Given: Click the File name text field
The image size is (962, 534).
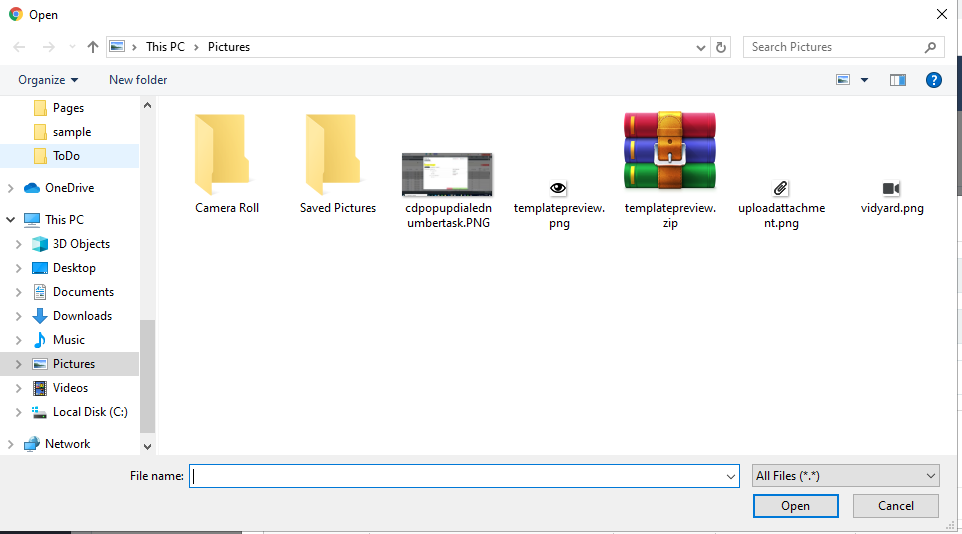Looking at the screenshot, I should click(x=456, y=476).
